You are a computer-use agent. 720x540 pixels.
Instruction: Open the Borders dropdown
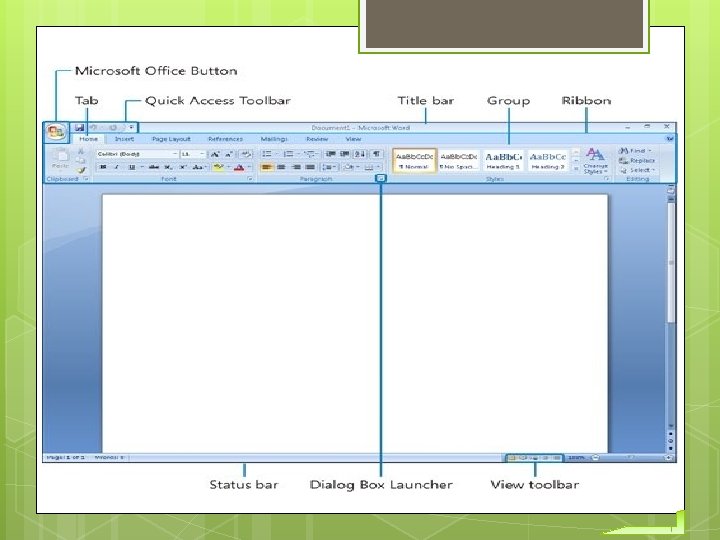[x=371, y=167]
